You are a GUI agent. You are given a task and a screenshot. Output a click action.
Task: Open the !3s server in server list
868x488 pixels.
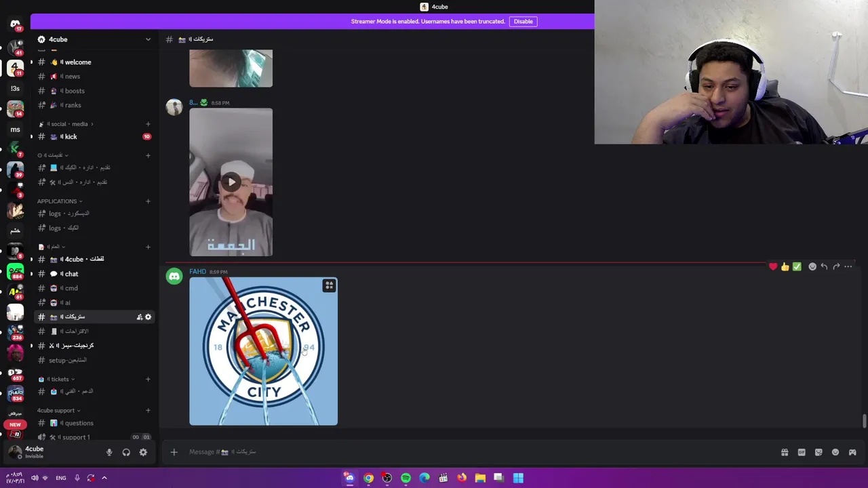point(15,89)
